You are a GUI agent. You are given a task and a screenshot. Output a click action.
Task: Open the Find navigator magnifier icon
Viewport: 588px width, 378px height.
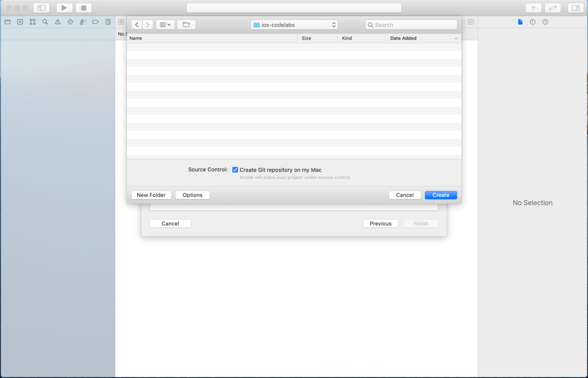click(45, 22)
